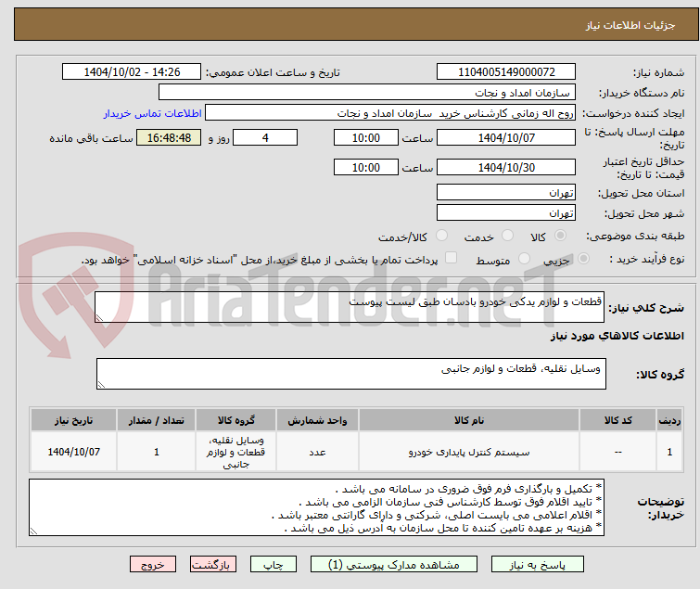Click the 'شهر محل تحویل:' label
700x589 pixels.
coord(644,213)
